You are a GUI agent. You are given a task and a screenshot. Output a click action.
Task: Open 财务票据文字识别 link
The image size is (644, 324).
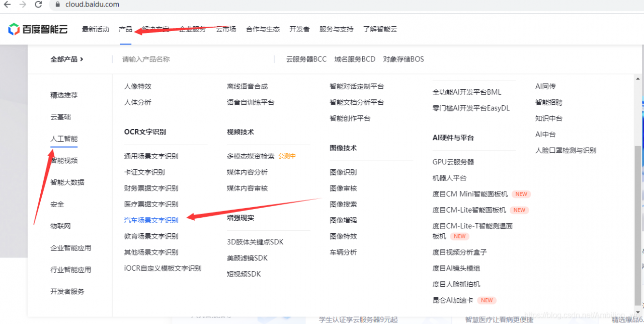click(151, 188)
